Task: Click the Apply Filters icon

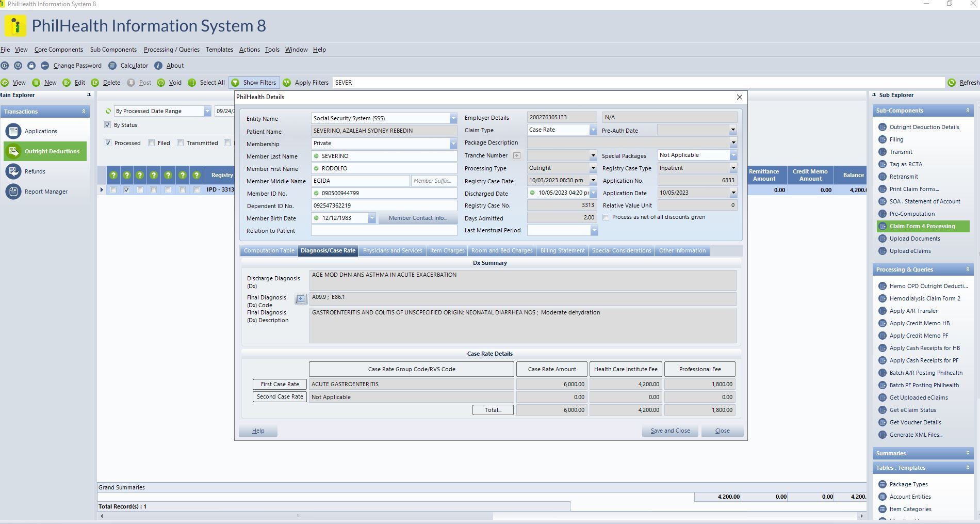Action: click(x=287, y=83)
